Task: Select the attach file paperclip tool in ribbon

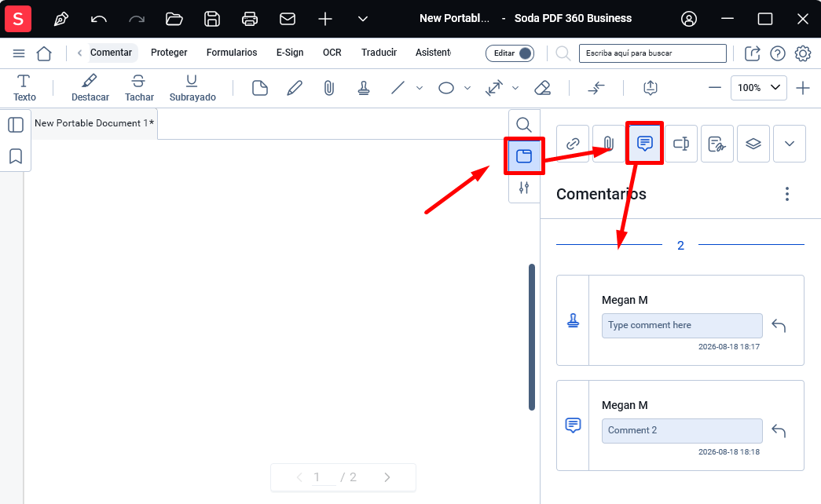Action: [329, 88]
